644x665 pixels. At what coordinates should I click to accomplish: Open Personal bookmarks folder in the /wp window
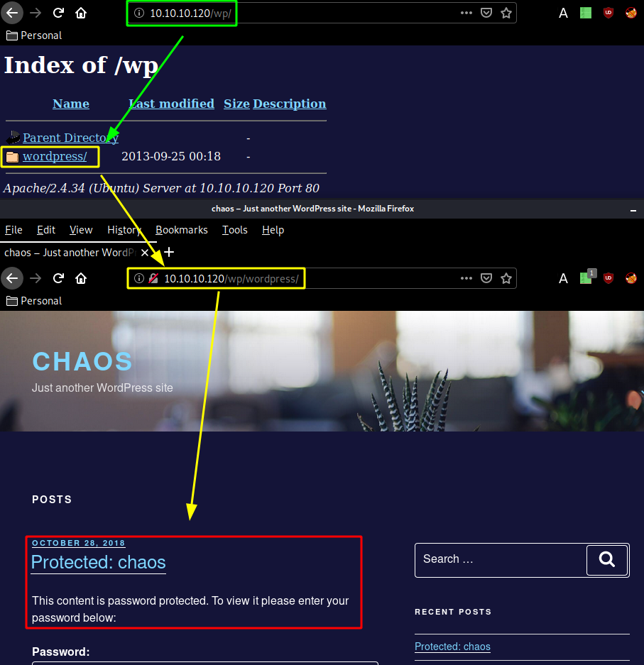(34, 35)
